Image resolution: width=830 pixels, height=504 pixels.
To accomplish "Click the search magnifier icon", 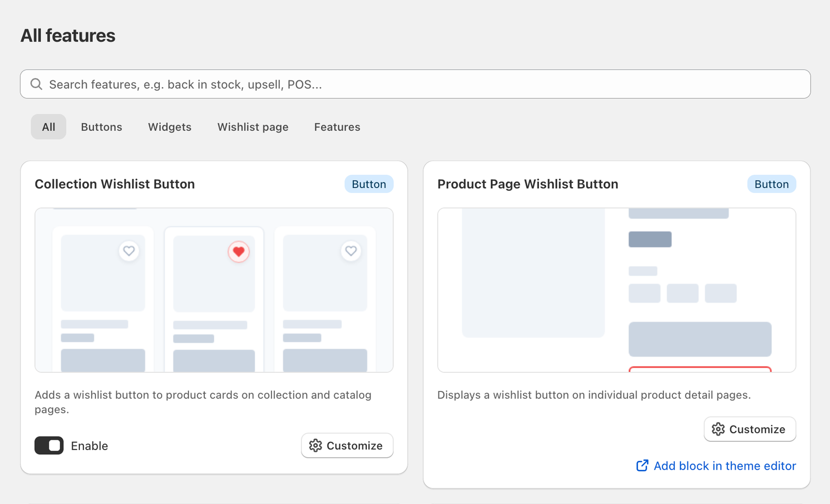I will [x=36, y=84].
